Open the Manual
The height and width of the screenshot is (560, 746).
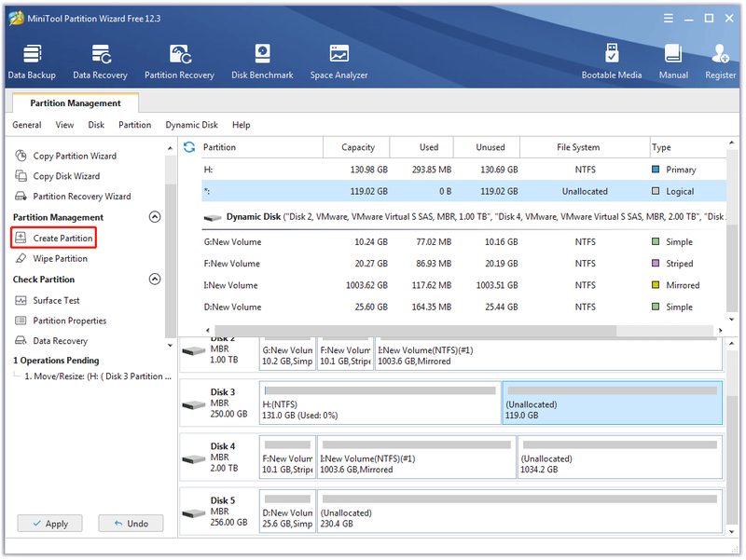click(x=673, y=61)
